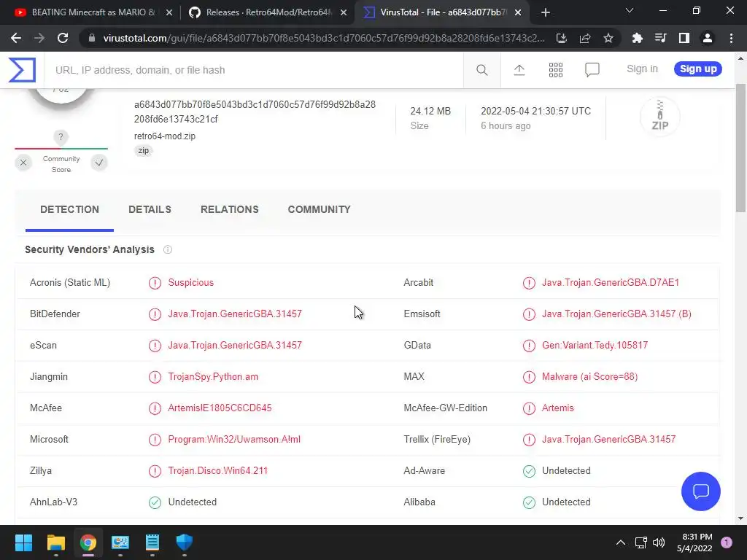Switch to the COMMUNITY tab
The width and height of the screenshot is (747, 560).
coord(320,209)
